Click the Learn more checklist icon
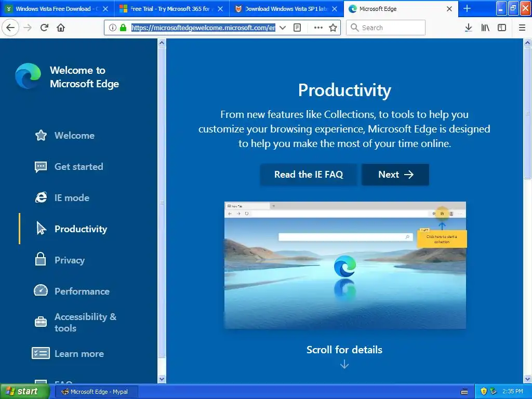Image resolution: width=532 pixels, height=399 pixels. pos(41,353)
